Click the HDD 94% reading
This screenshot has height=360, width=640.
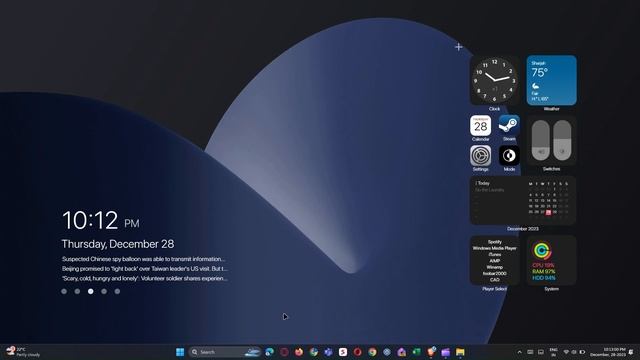[544, 278]
